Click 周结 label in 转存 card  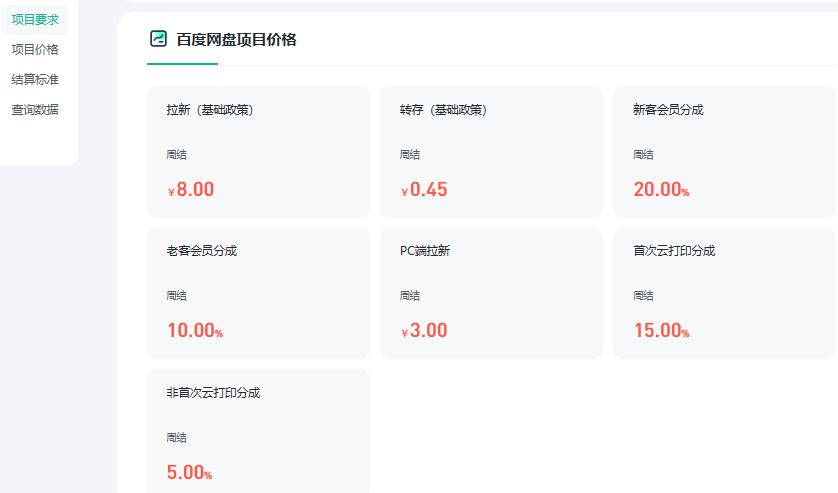(410, 155)
